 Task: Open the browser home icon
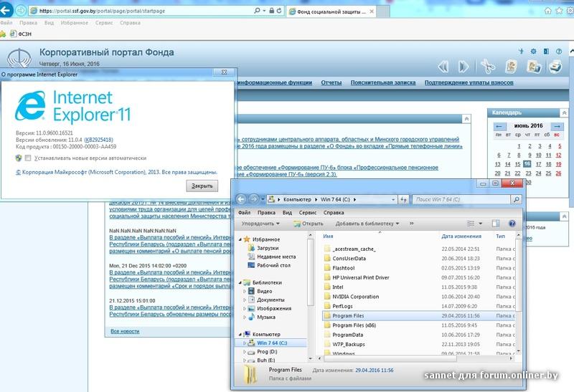[x=548, y=11]
